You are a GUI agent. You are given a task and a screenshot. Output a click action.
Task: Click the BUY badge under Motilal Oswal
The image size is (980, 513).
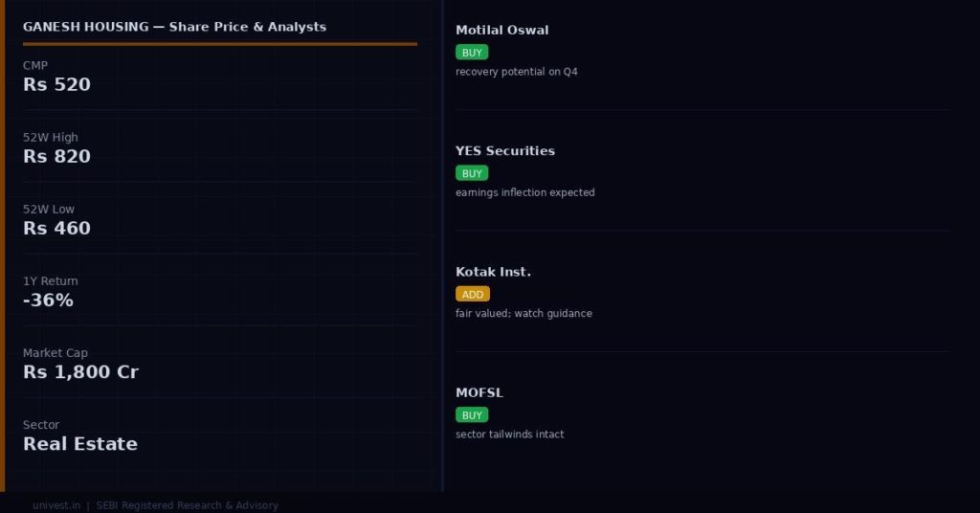click(472, 53)
